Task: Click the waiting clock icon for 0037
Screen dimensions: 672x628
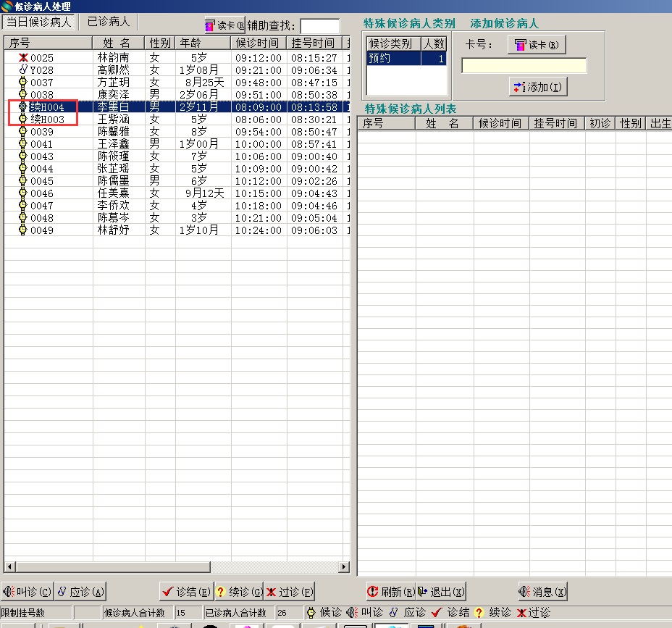Action: (x=23, y=82)
